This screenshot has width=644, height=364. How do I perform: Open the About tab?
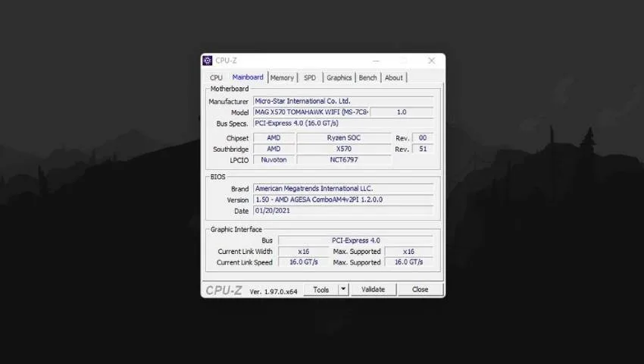coord(393,78)
